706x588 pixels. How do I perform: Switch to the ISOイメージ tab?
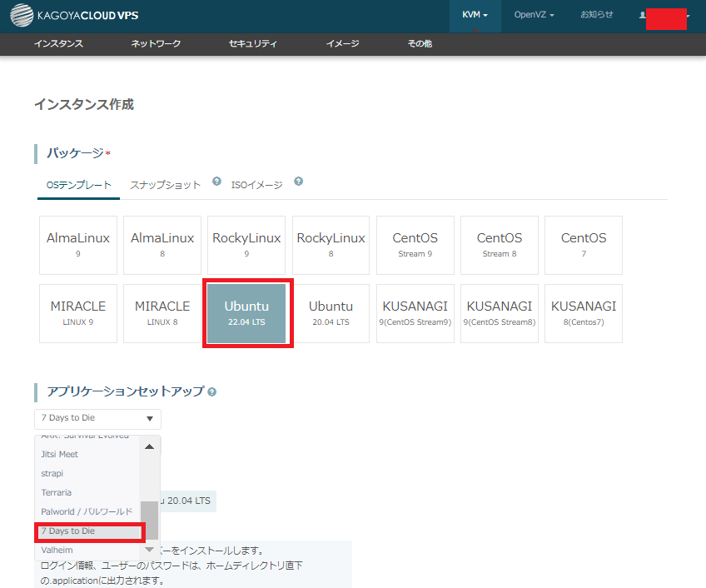[256, 185]
